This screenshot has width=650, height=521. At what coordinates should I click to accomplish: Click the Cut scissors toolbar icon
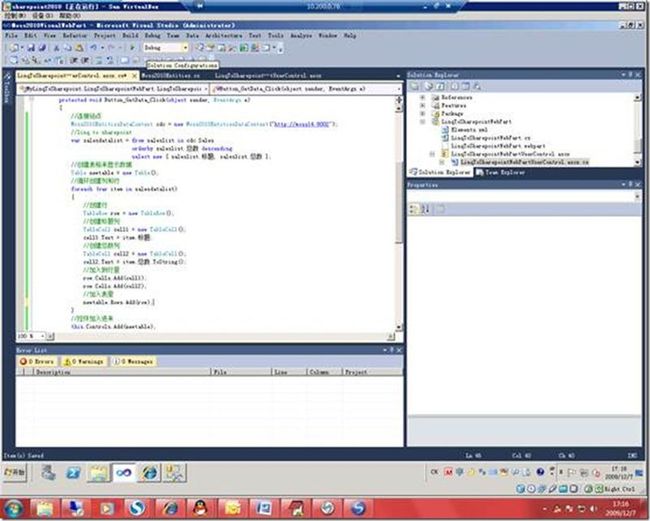56,48
